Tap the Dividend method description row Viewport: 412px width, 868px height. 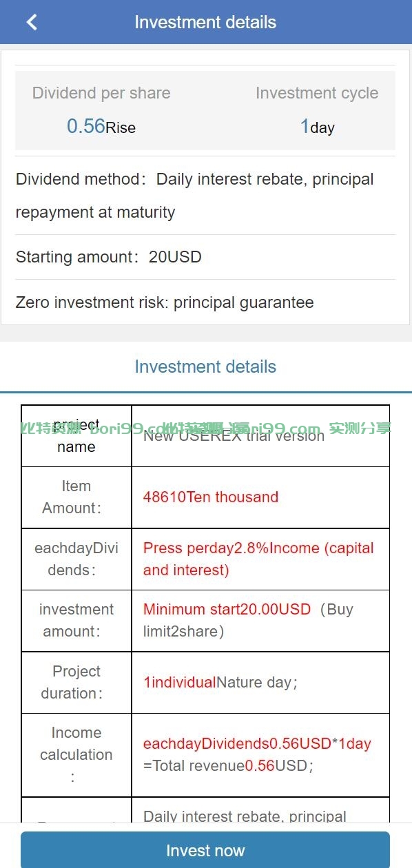205,196
